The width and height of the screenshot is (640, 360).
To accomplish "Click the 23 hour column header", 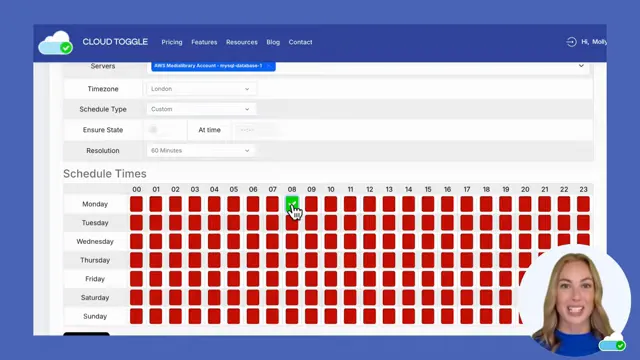I will tap(583, 189).
